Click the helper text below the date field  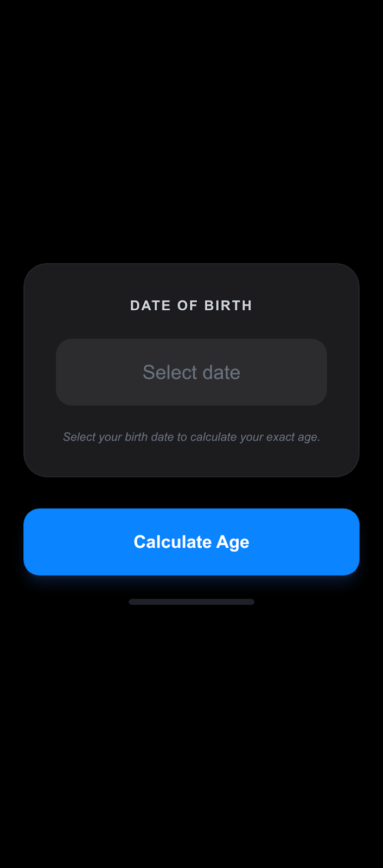point(191,437)
